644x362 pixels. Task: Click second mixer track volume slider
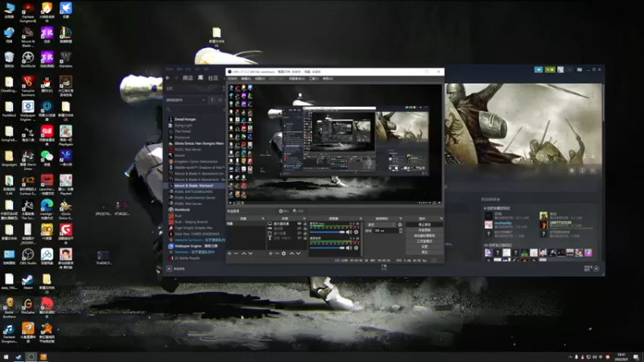pos(327,248)
